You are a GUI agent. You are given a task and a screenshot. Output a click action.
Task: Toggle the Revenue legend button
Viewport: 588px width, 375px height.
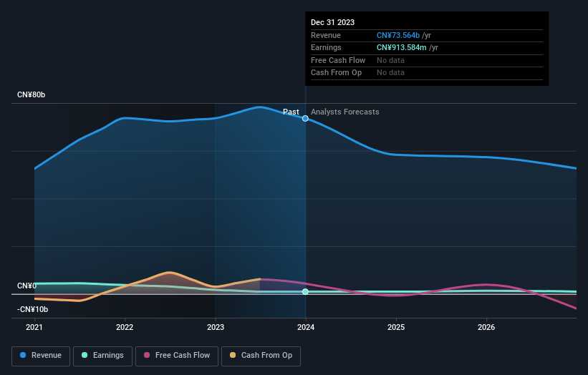click(41, 356)
